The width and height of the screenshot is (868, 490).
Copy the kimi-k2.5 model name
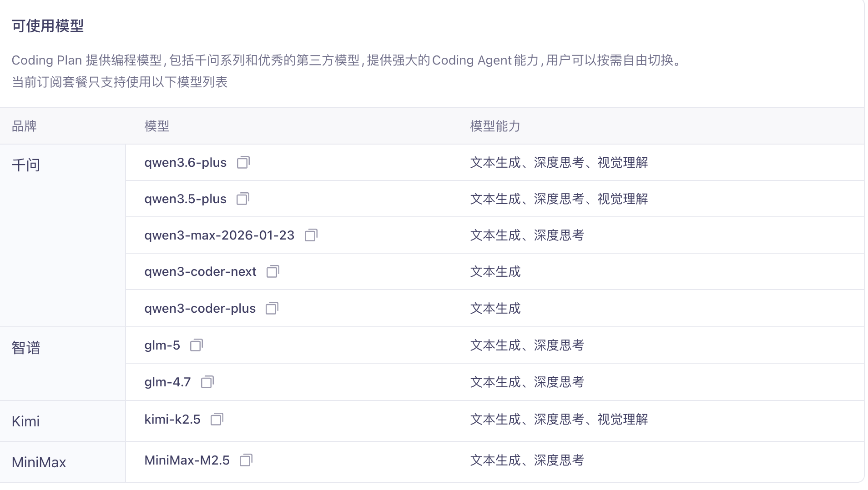click(217, 419)
